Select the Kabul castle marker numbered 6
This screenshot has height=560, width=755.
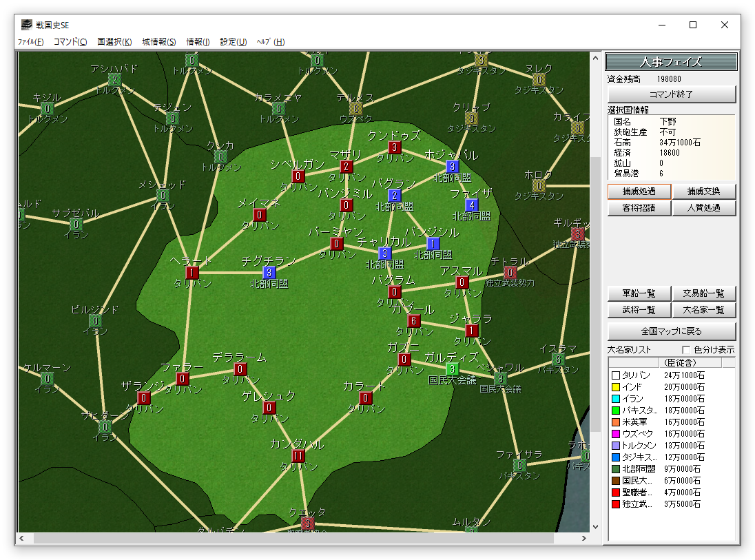point(414,321)
